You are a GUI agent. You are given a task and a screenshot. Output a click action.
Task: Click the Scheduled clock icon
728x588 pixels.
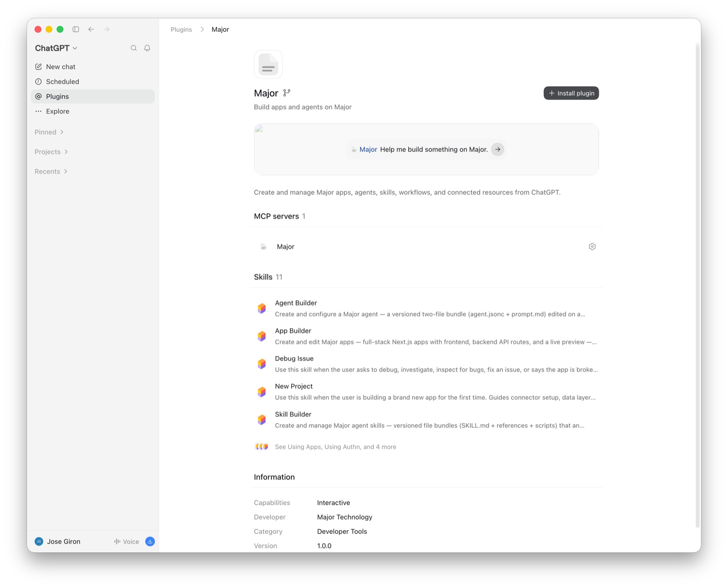[x=39, y=81]
